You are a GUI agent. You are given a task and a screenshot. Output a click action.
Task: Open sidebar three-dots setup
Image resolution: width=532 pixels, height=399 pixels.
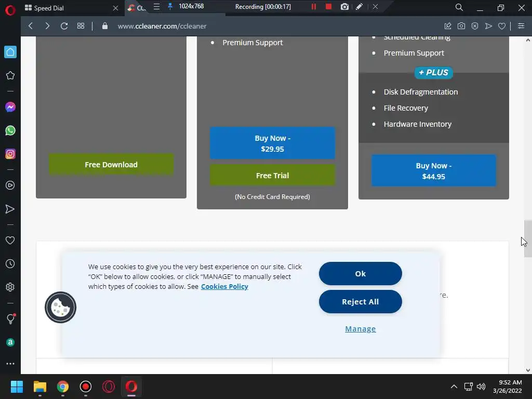point(10,364)
